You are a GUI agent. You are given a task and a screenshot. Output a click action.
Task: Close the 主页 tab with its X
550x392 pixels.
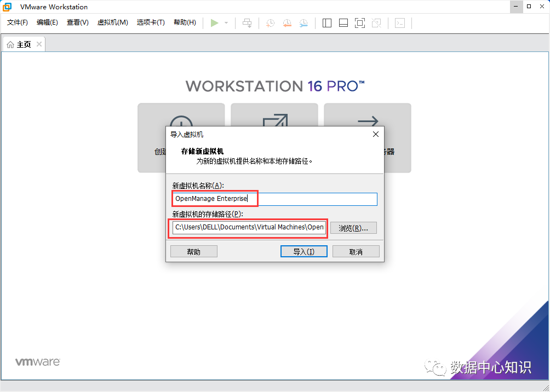point(39,44)
